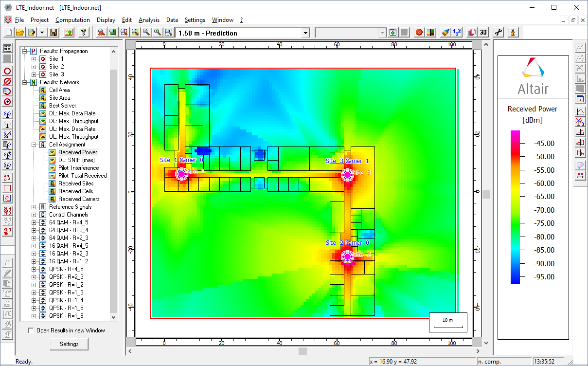Open the Computation menu
Viewport: 588px width, 366px height.
pos(72,20)
